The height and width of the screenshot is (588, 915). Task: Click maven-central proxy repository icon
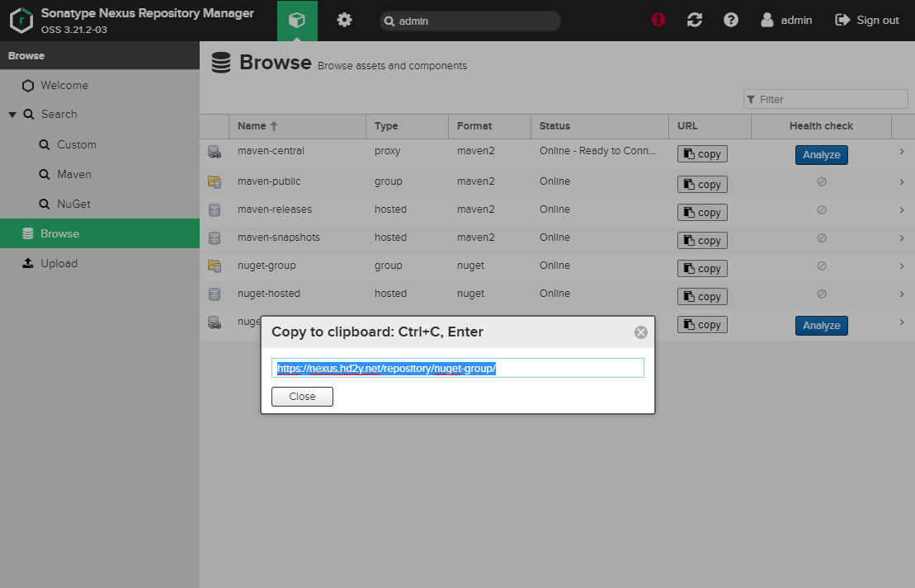pyautogui.click(x=215, y=153)
